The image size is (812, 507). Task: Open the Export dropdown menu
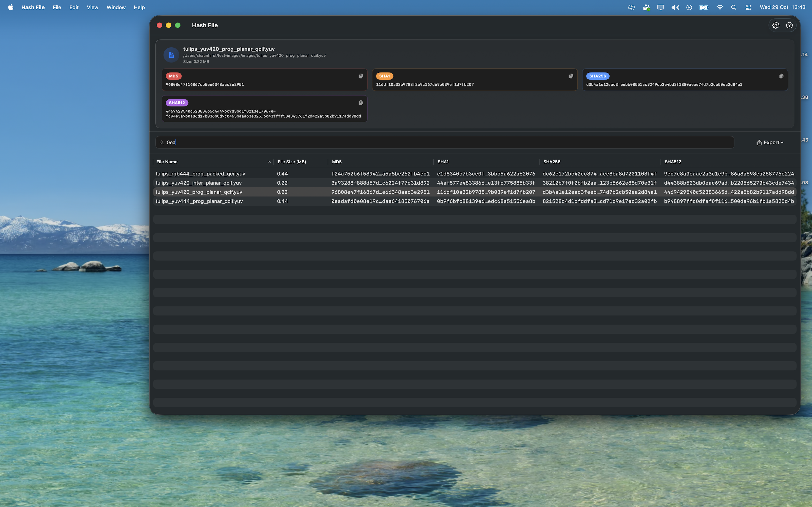[770, 143]
